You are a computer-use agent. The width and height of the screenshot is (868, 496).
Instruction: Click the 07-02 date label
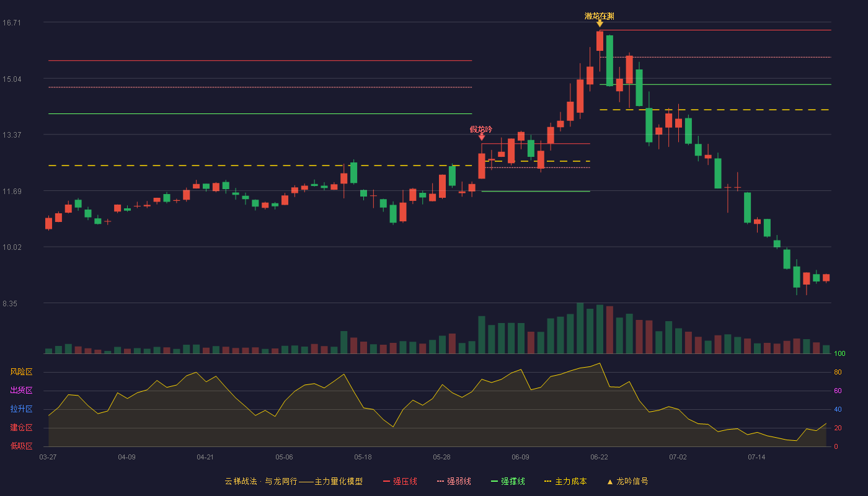[x=678, y=457]
